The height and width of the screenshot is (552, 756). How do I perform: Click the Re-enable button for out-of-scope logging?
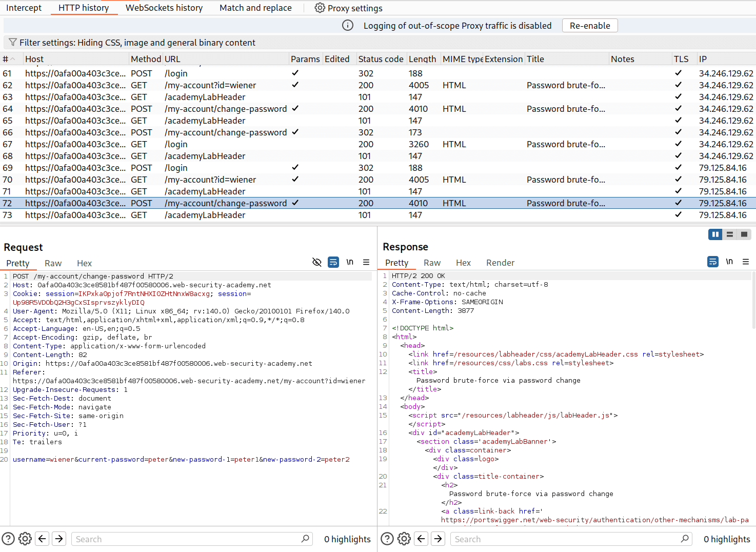pyautogui.click(x=589, y=25)
